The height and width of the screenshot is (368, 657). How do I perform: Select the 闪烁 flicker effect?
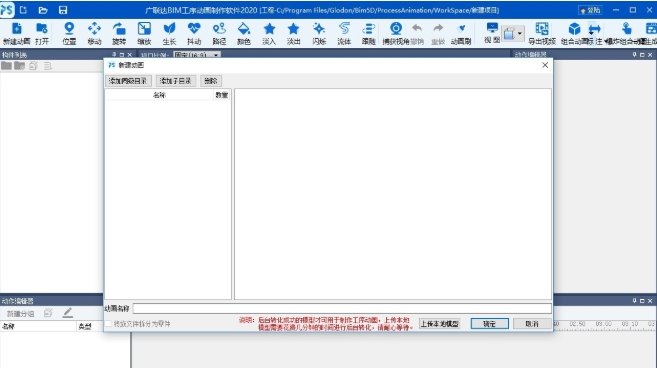319,34
